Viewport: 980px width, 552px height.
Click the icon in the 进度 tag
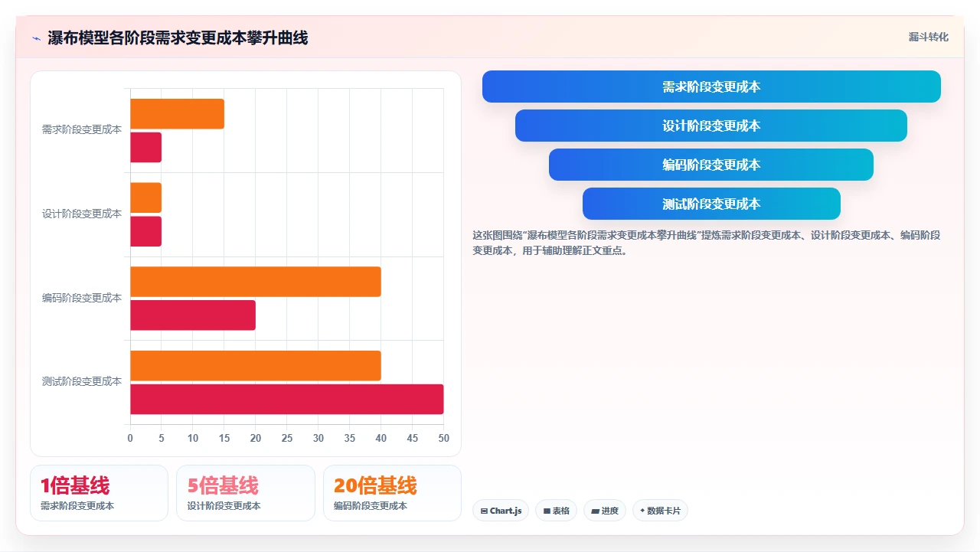click(595, 511)
